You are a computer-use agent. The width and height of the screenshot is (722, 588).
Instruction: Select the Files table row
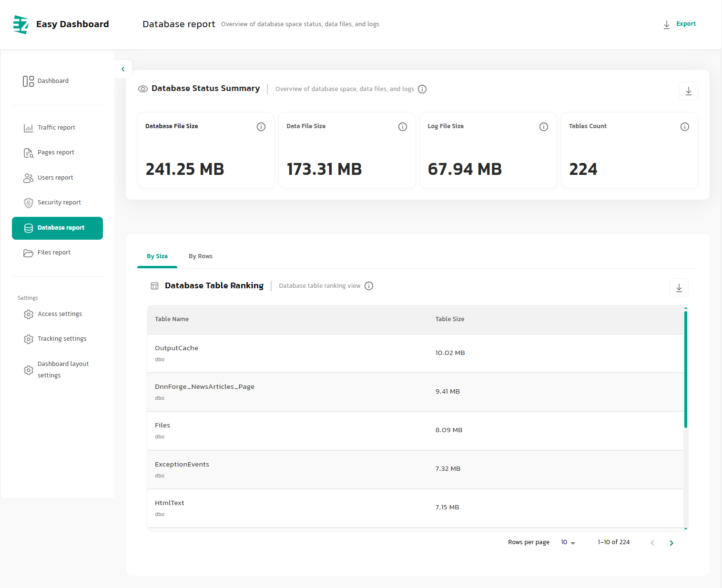[415, 431]
